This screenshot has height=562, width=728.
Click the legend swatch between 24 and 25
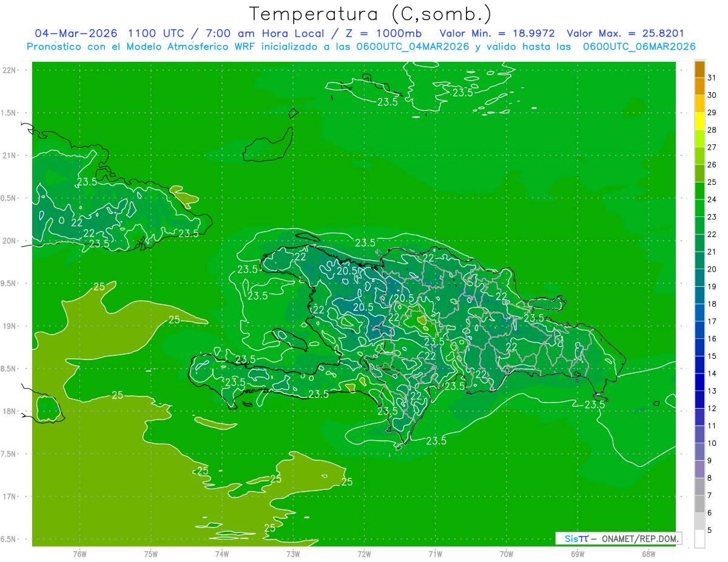(x=699, y=191)
